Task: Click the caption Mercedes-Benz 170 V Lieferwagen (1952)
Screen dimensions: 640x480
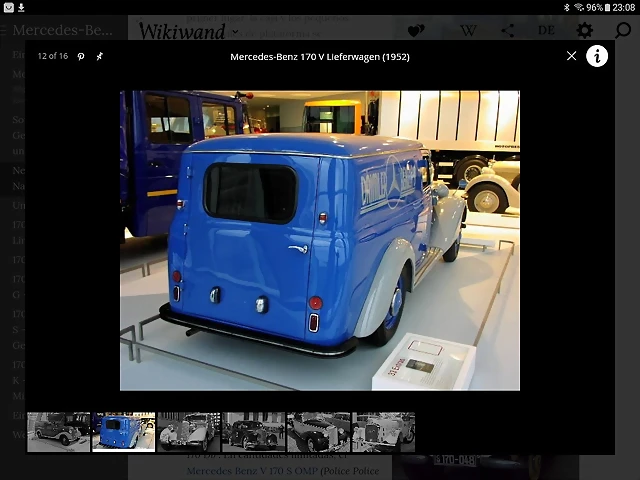Action: pos(320,57)
